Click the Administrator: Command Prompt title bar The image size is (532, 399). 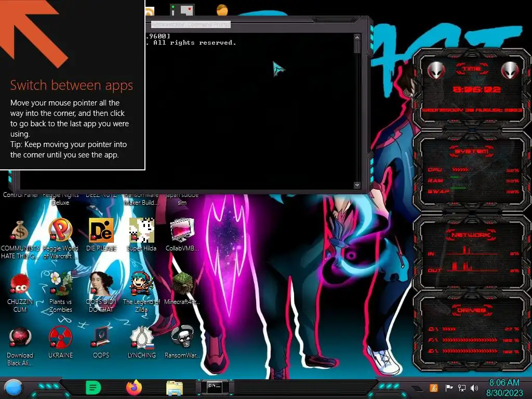(x=191, y=24)
